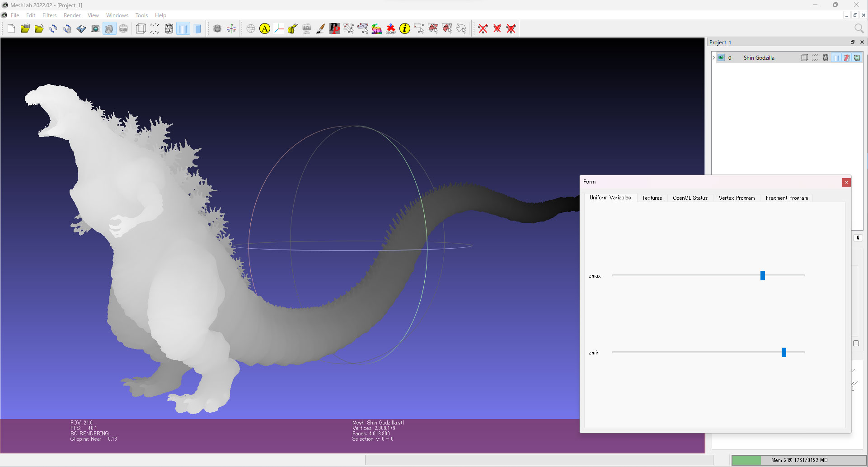The width and height of the screenshot is (868, 467).
Task: Click the Delete Selected Vertices icon
Action: [483, 29]
